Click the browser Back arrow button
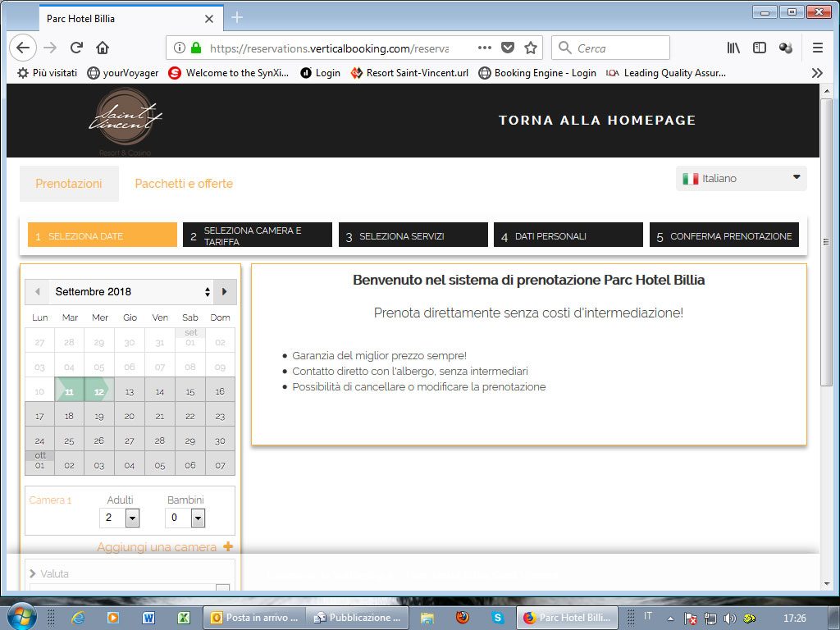The image size is (840, 630). [23, 48]
